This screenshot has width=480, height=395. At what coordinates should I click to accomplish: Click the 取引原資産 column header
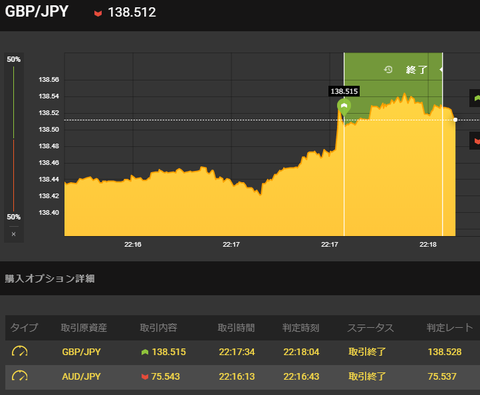coord(84,328)
